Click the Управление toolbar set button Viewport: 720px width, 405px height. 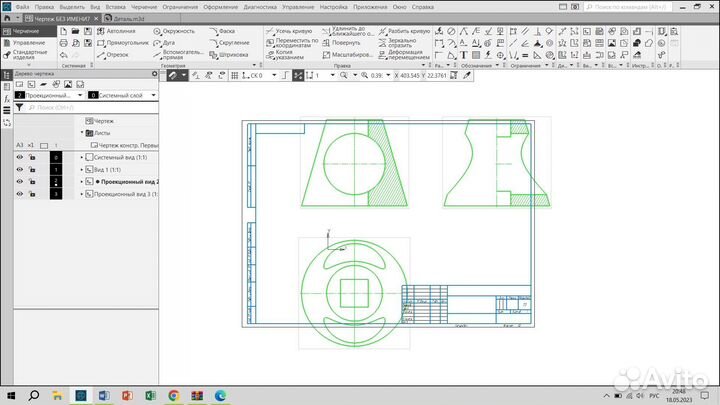click(x=26, y=43)
